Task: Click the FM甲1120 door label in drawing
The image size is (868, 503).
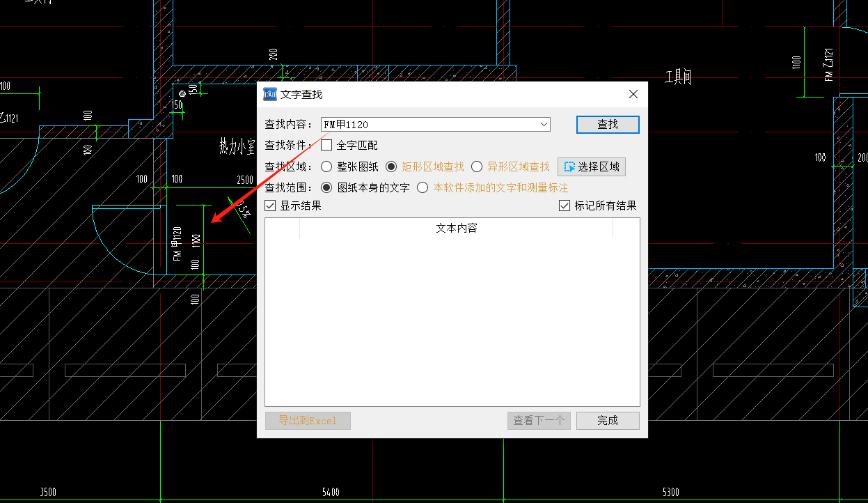Action: point(177,244)
